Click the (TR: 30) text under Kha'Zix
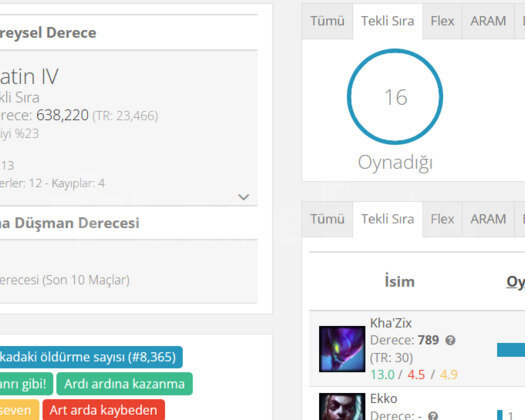525x420 pixels. 391,358
